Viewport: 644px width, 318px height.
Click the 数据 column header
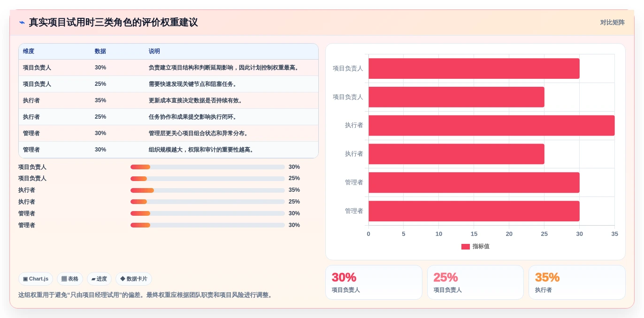pyautogui.click(x=100, y=52)
